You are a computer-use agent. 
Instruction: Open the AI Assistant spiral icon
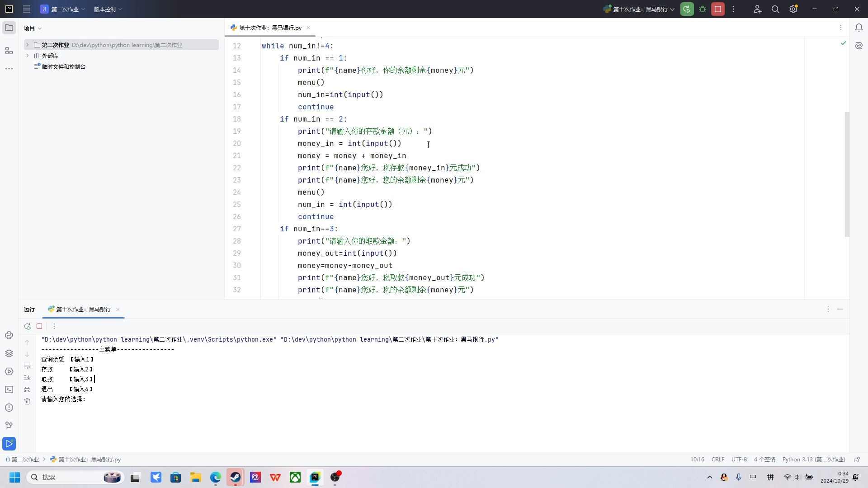click(x=859, y=46)
